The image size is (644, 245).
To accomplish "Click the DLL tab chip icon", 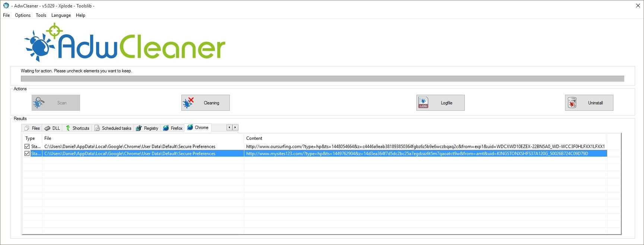I will pos(47,128).
